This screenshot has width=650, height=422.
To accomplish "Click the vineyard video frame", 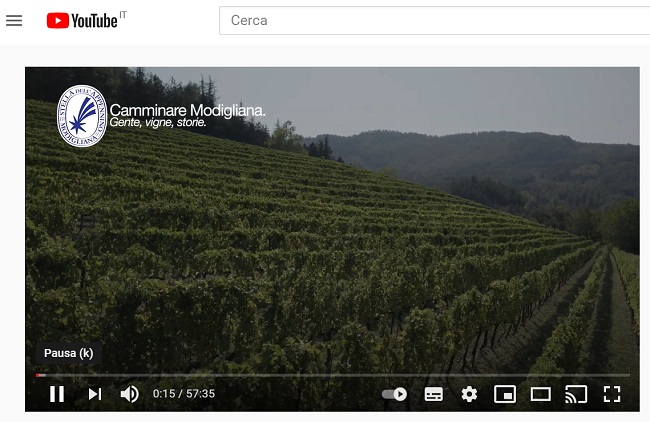I will [x=332, y=240].
